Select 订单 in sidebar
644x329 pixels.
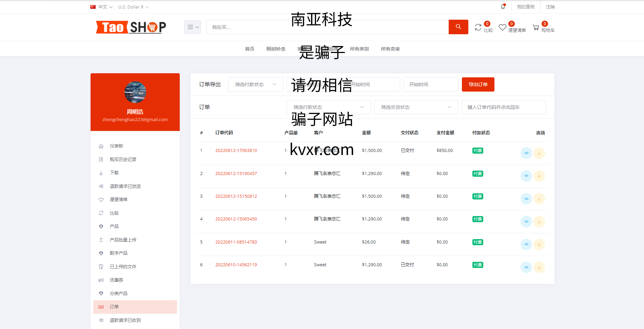coord(135,307)
